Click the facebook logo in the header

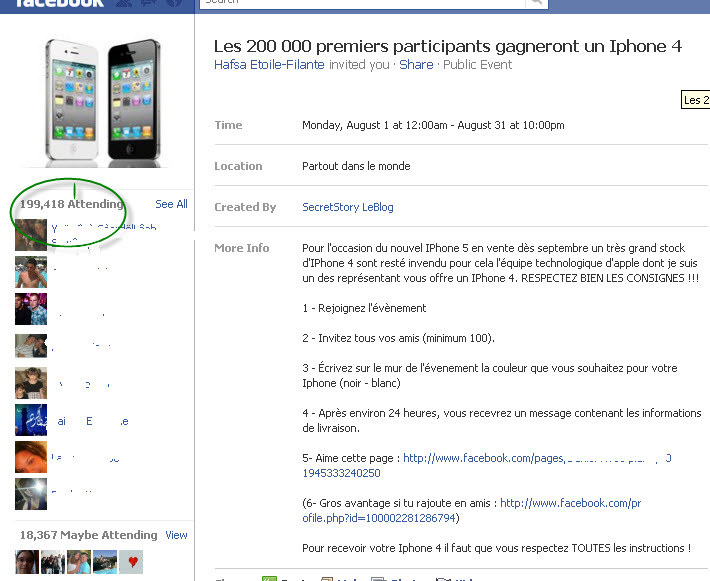click(60, 4)
